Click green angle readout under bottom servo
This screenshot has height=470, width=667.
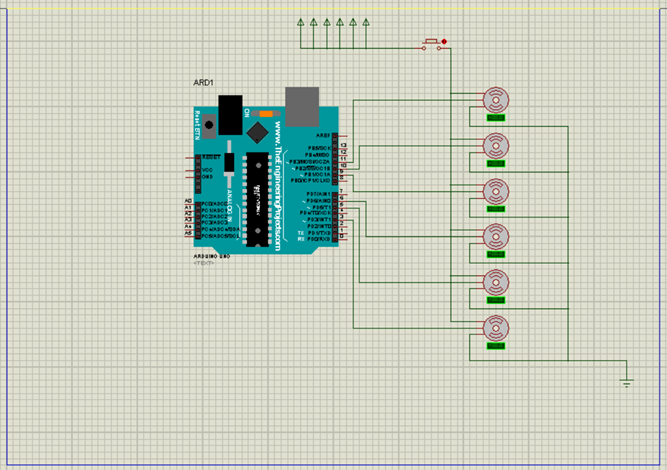pyautogui.click(x=496, y=346)
